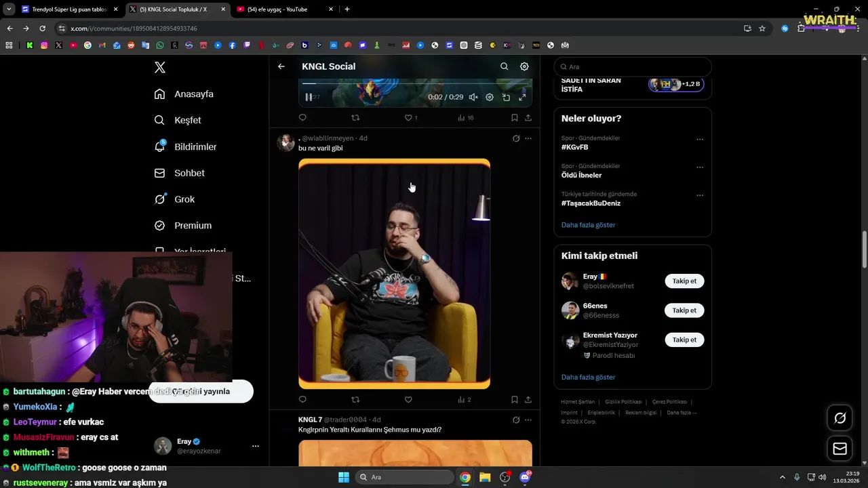Screen dimensions: 868x488
Task: Switch to efe uygaç YouTube tab
Action: (x=285, y=9)
